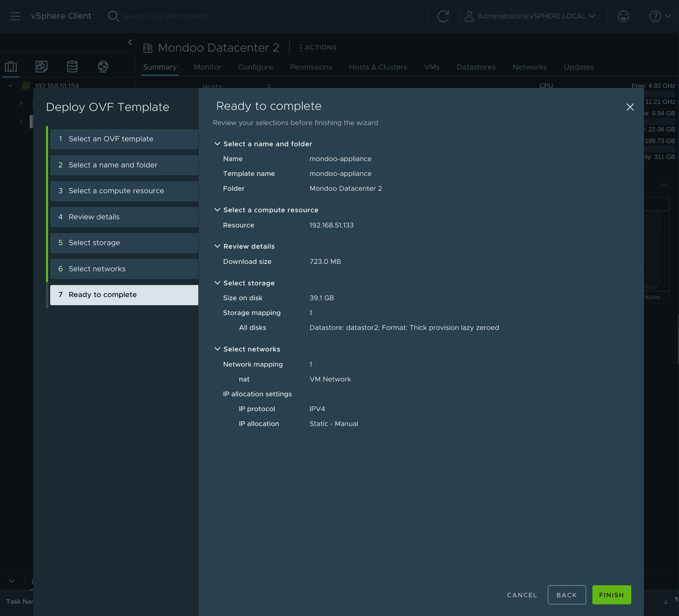Collapse the Select a name and folder section

(217, 144)
